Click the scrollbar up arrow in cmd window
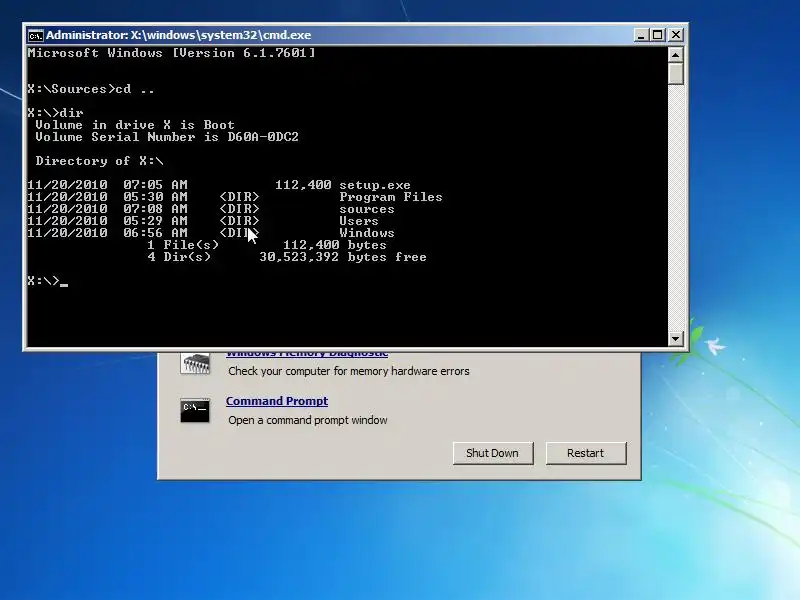The height and width of the screenshot is (600, 800). click(676, 55)
